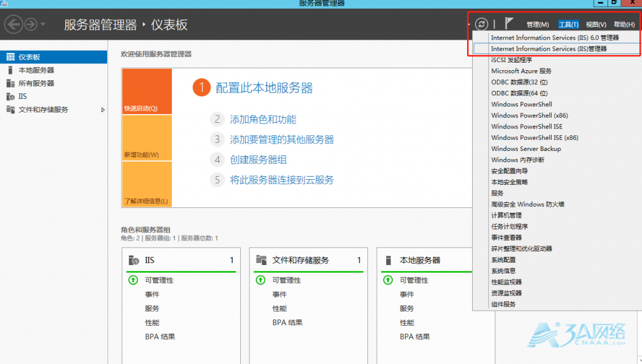Select the 新增功能(W) tile
Image resolution: width=642 pixels, height=364 pixels.
(x=147, y=137)
